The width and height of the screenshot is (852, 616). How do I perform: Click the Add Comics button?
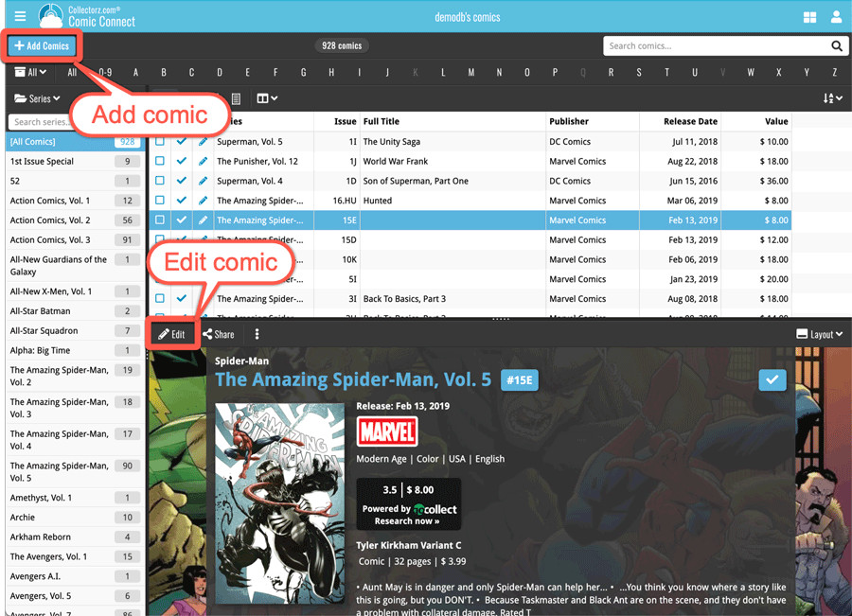pos(42,45)
